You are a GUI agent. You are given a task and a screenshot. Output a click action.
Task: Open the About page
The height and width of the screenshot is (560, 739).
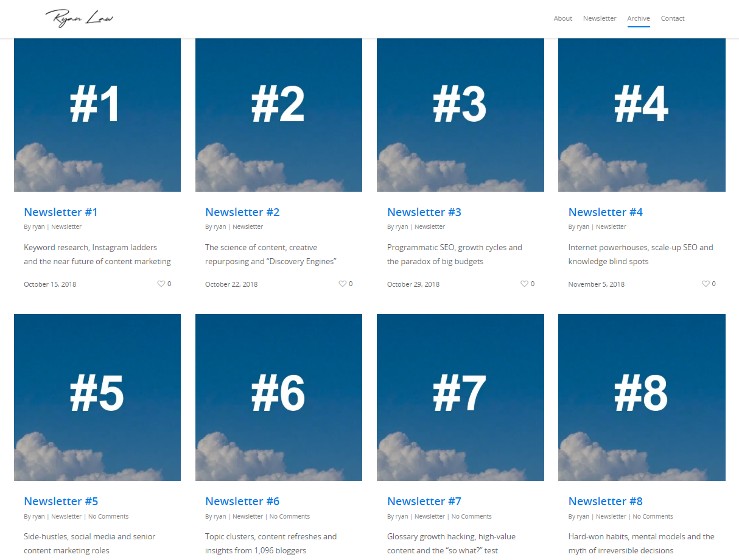[x=562, y=18]
